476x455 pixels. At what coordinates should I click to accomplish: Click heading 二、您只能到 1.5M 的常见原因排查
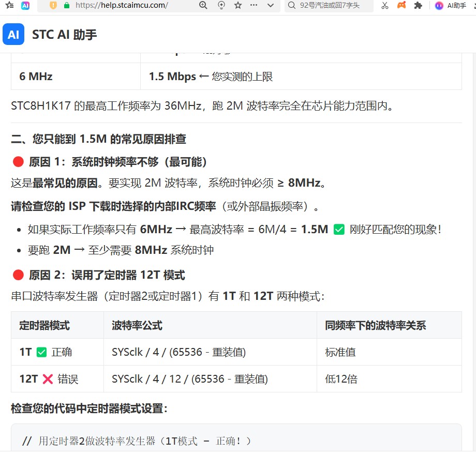98,139
